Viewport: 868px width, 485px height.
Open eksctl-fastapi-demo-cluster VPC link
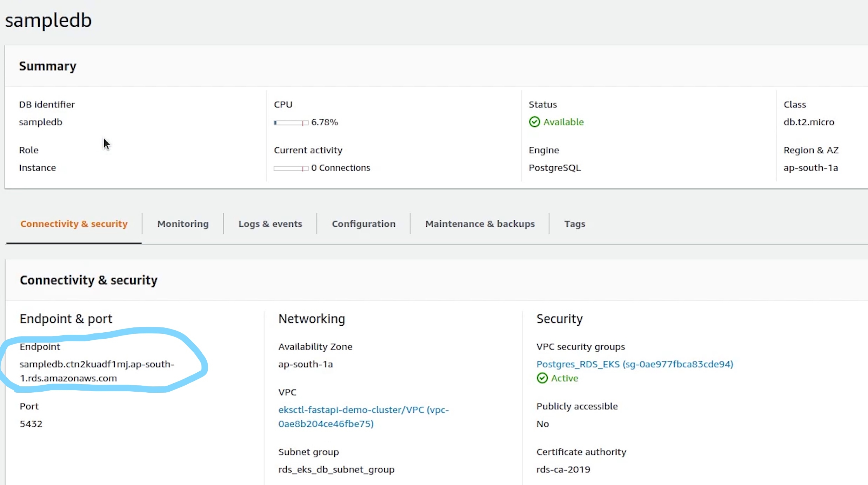pos(363,410)
